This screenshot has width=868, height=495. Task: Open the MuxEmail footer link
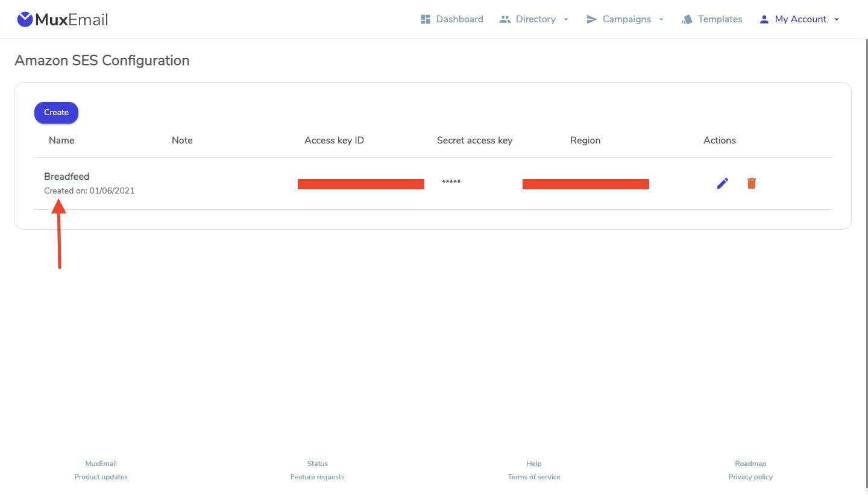pos(101,464)
